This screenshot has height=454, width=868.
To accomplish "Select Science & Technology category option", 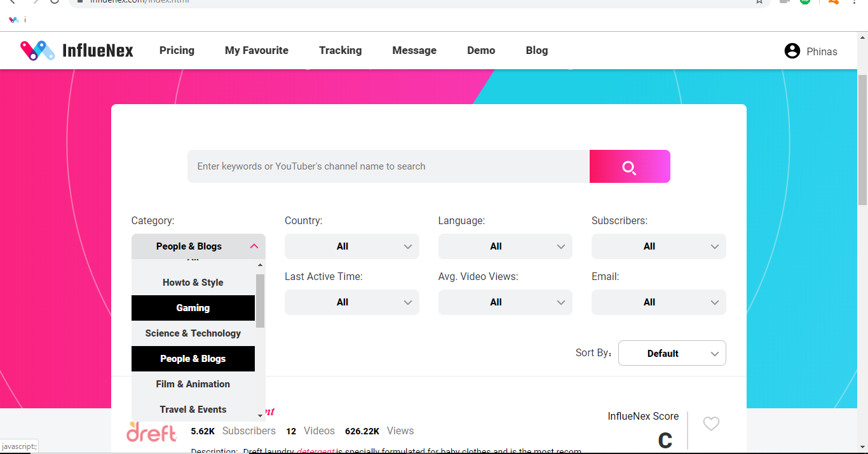I will 193,333.
